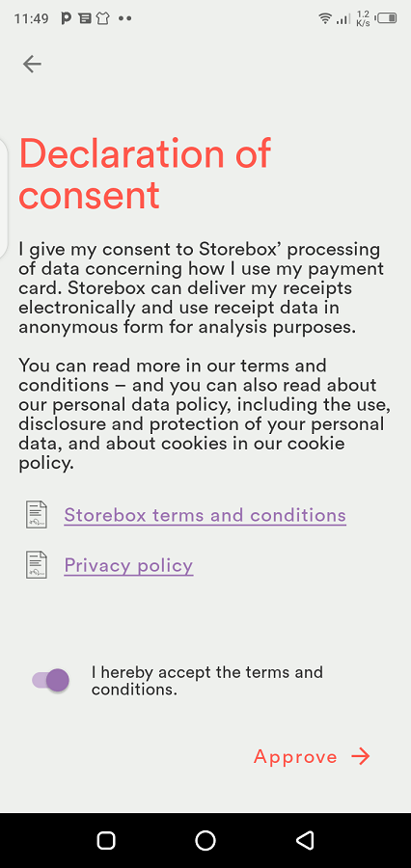
Task: Tap the Android home circle button
Action: tap(205, 840)
